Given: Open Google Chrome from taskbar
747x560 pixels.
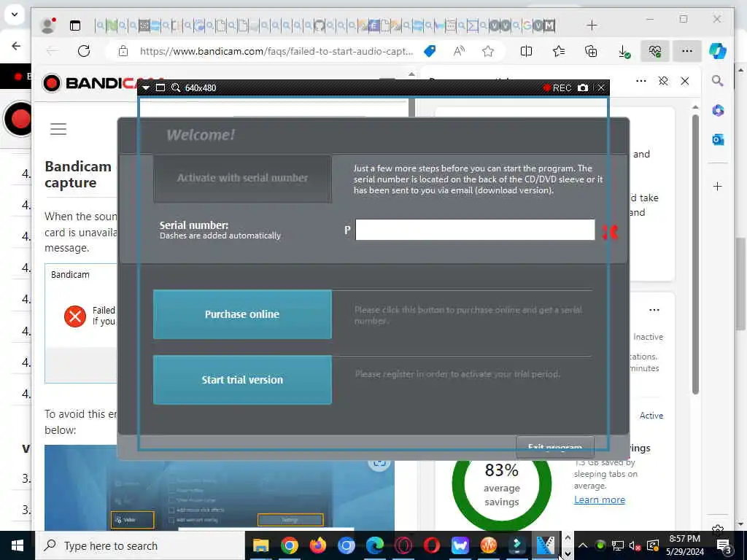Looking at the screenshot, I should click(x=289, y=545).
